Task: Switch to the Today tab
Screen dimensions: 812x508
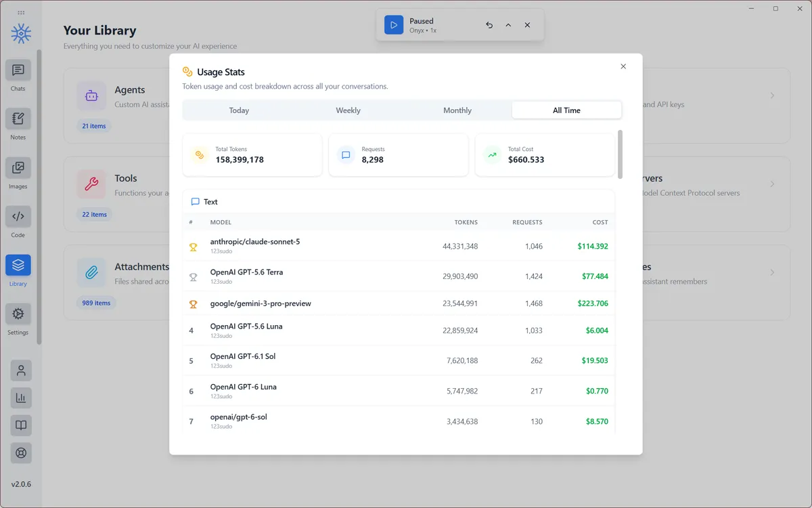Action: [239, 110]
